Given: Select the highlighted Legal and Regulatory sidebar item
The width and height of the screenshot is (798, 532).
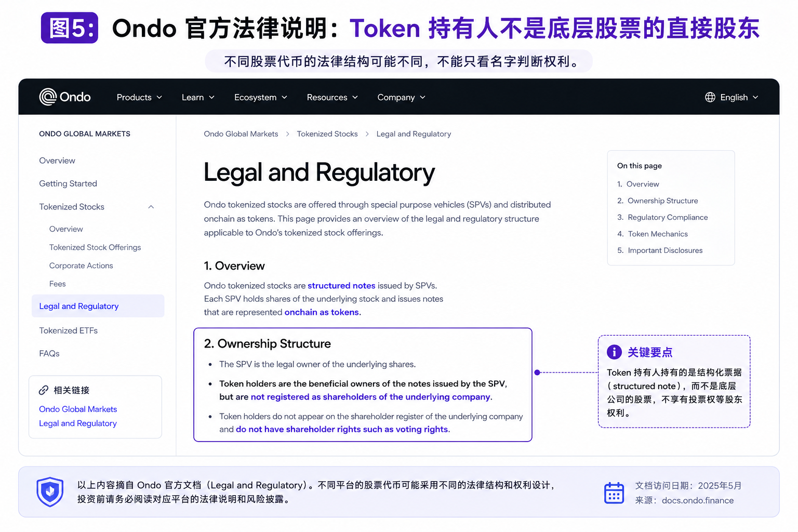Looking at the screenshot, I should click(x=98, y=306).
